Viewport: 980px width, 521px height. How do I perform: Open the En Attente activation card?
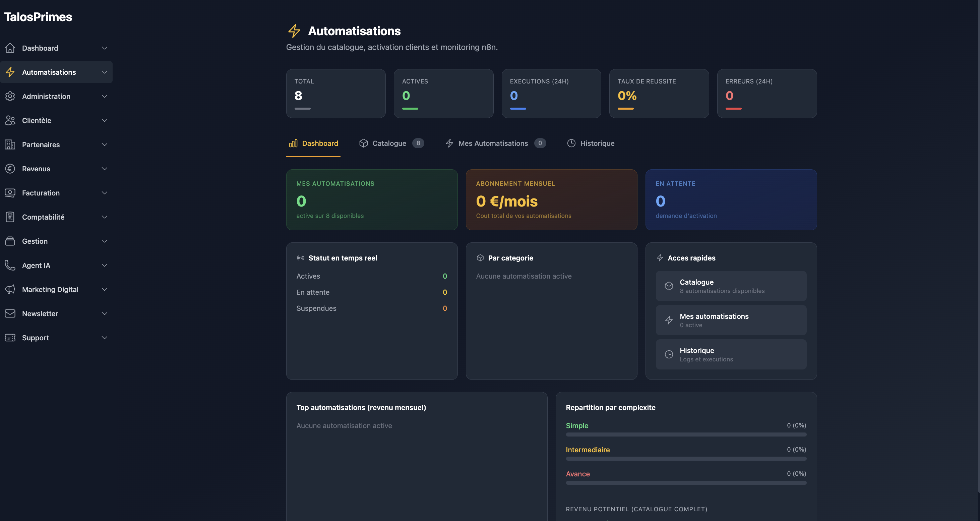(730, 200)
